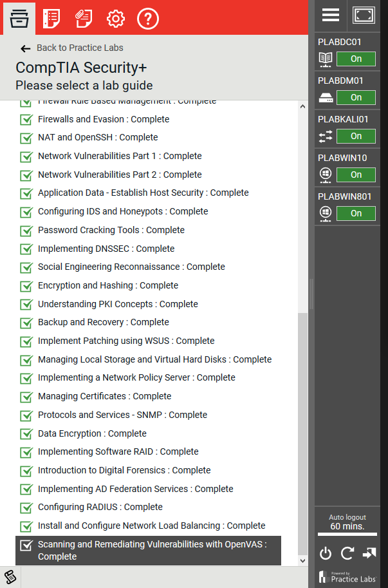388x588 pixels.
Task: Open Network Vulnerabilities Part 1 lab
Action: 120,156
